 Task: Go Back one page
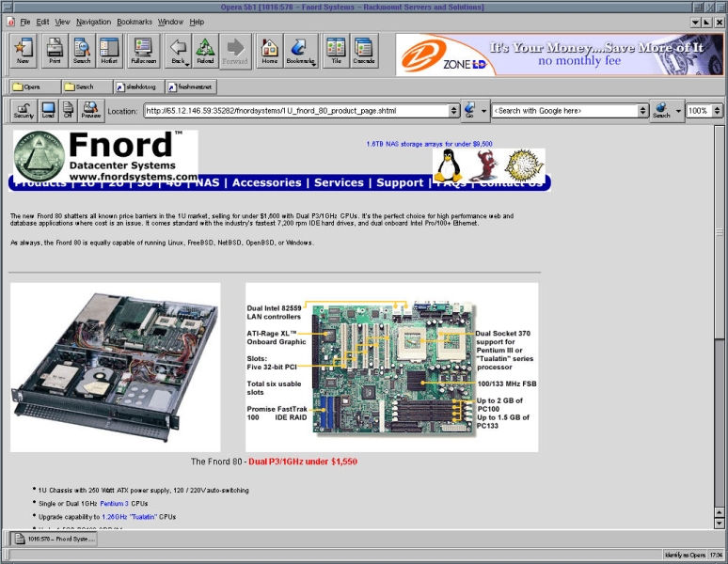click(x=178, y=51)
